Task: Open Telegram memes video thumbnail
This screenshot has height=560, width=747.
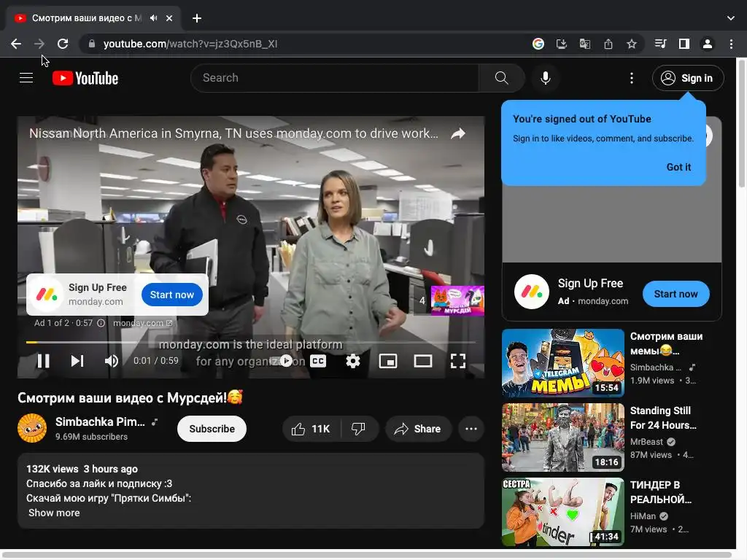Action: point(562,363)
